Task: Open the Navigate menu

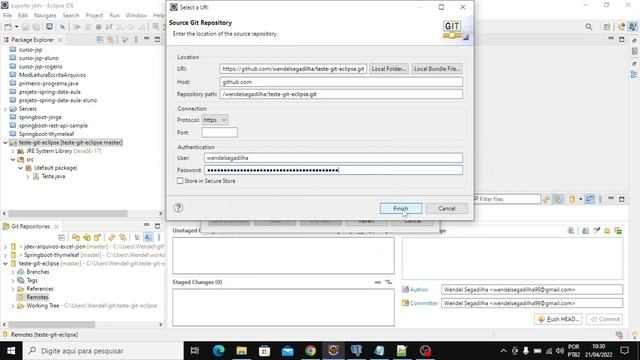Action: click(x=45, y=16)
